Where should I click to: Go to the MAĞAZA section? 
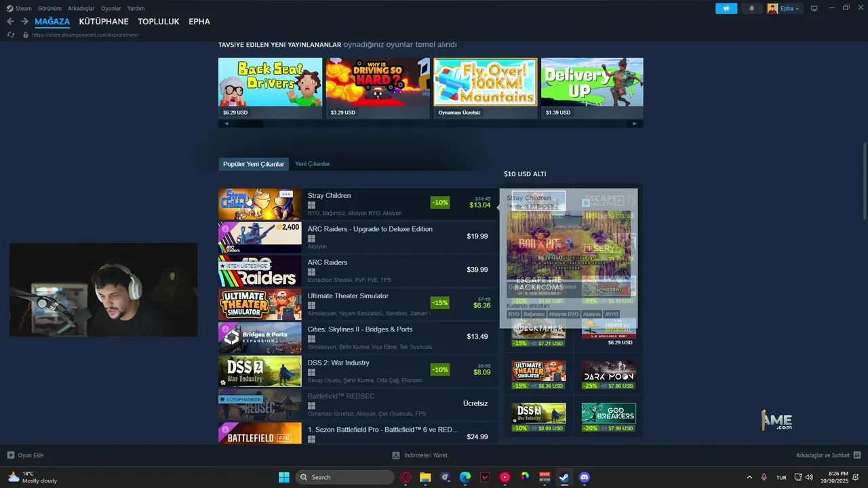point(52,22)
